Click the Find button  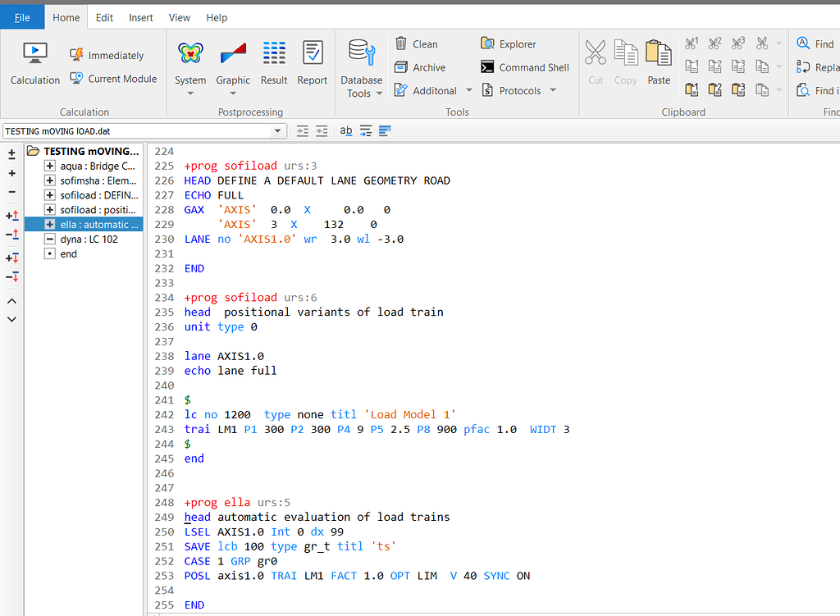click(x=815, y=44)
